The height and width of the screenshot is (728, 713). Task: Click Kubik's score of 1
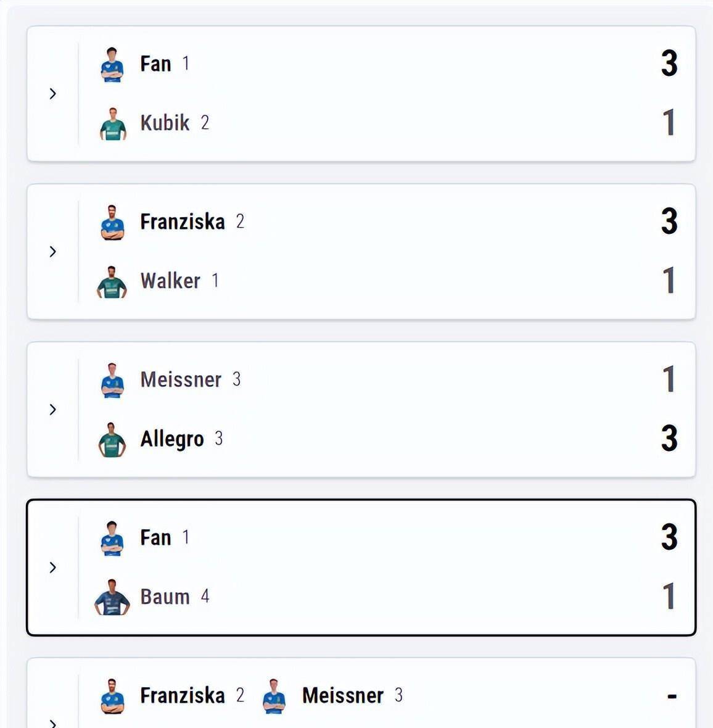point(669,123)
